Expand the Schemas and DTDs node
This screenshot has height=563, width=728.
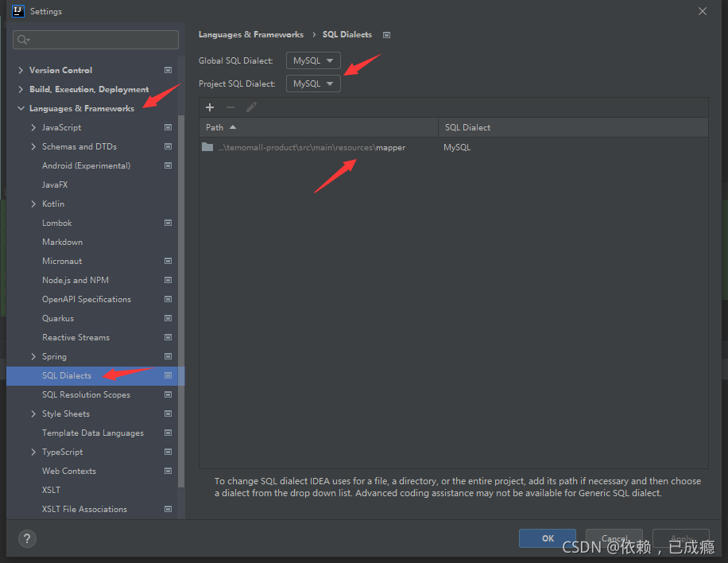click(33, 146)
